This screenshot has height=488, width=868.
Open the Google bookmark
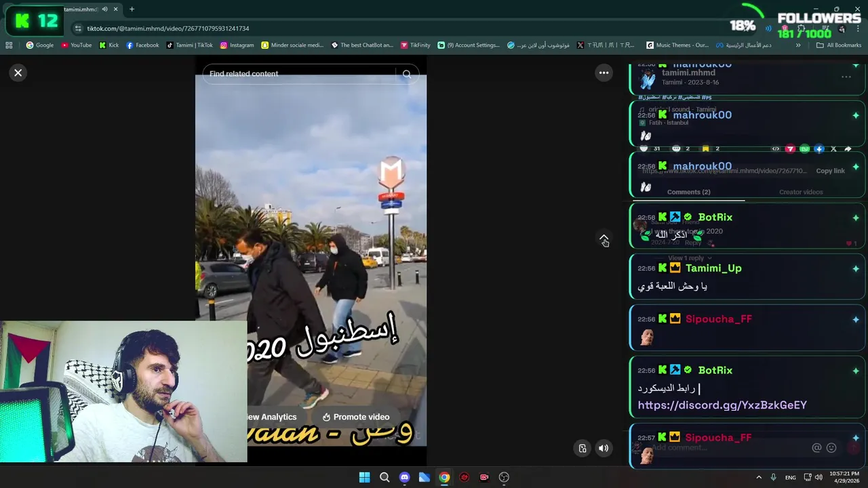40,45
